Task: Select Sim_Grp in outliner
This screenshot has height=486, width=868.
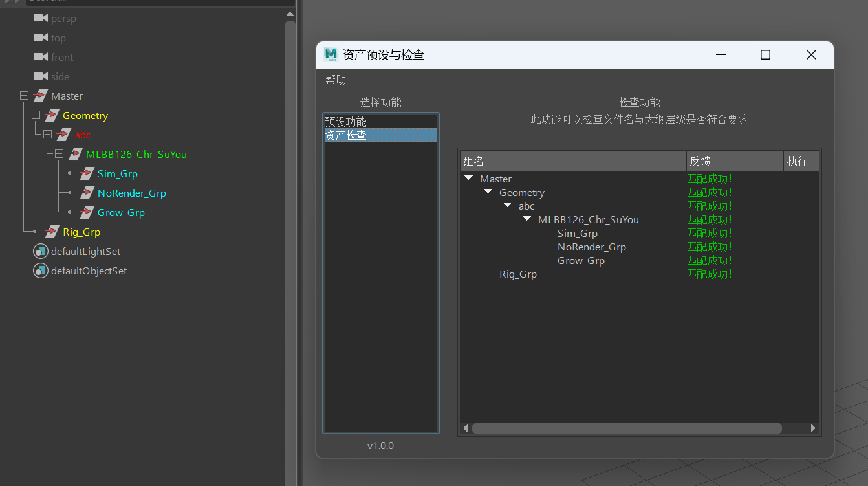Action: pyautogui.click(x=118, y=173)
